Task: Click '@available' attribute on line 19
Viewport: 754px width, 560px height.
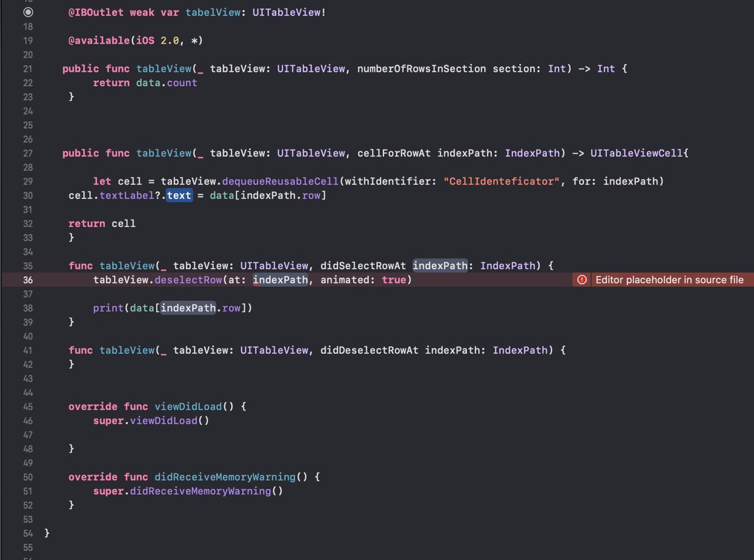Action: point(99,41)
